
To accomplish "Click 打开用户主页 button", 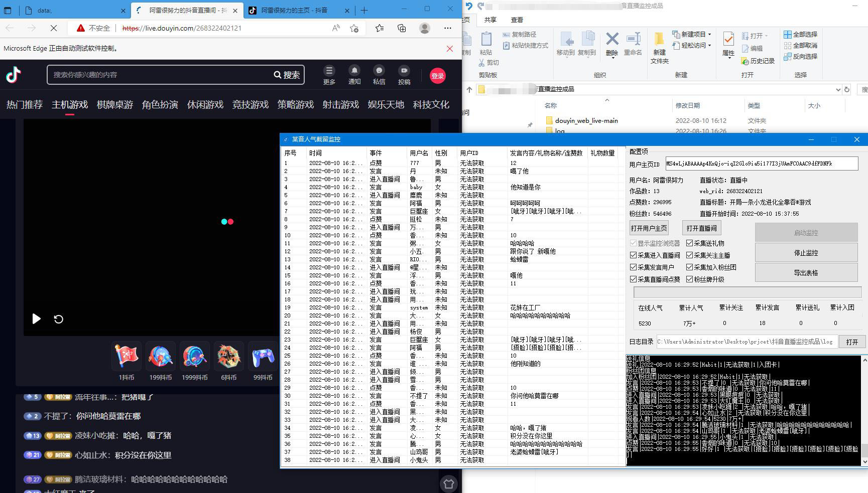I will point(649,228).
